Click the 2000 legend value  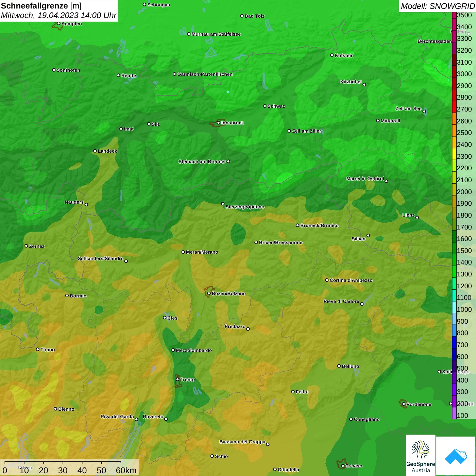[464, 192]
